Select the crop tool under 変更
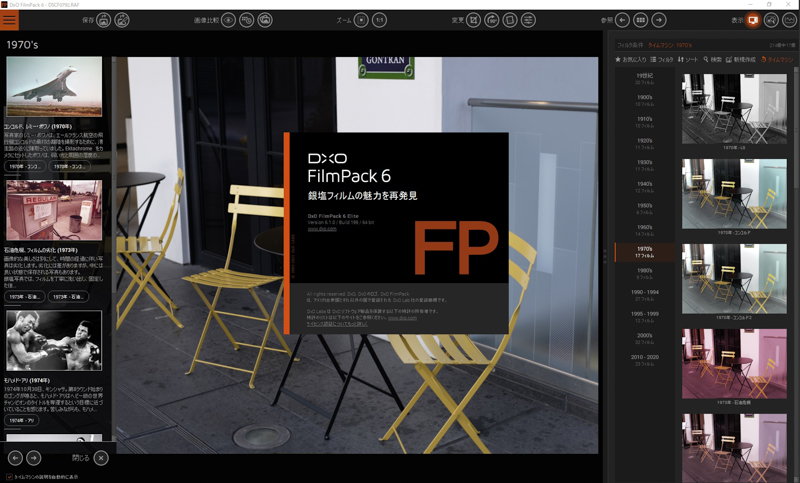This screenshot has width=800, height=483. point(473,20)
